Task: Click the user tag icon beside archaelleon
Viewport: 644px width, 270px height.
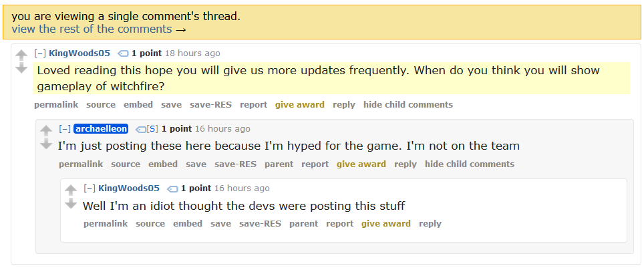Action: pos(140,129)
